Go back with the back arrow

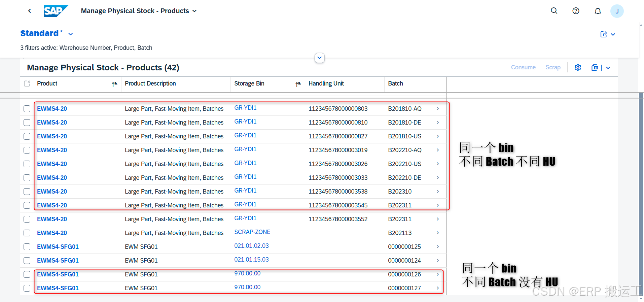pos(30,11)
